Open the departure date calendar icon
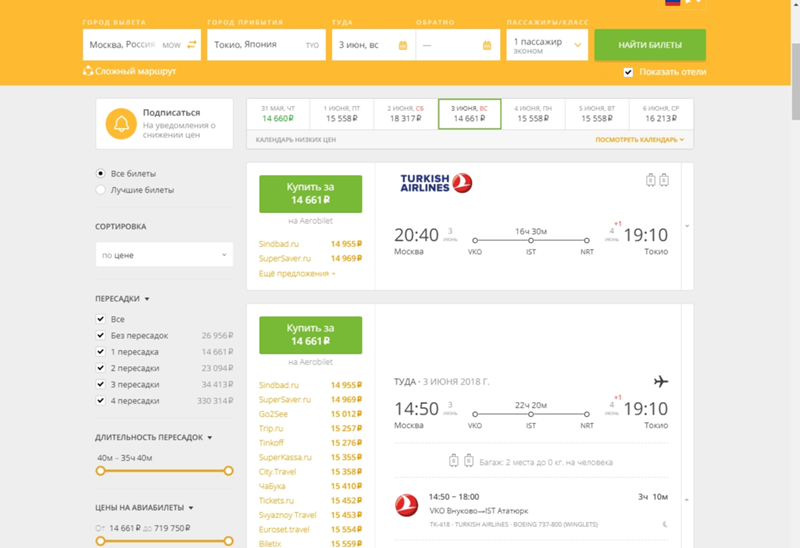The image size is (800, 548). [402, 45]
